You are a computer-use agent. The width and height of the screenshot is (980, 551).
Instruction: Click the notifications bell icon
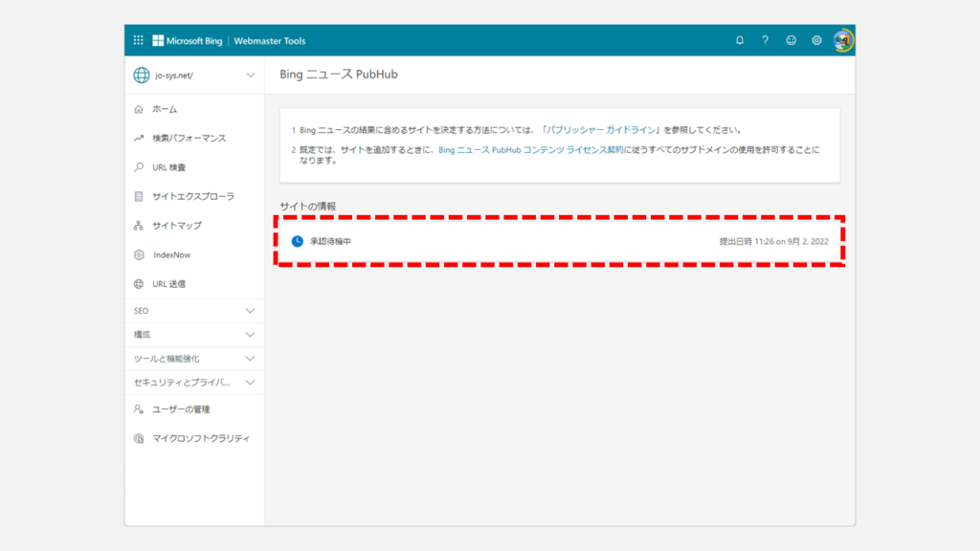(x=740, y=40)
